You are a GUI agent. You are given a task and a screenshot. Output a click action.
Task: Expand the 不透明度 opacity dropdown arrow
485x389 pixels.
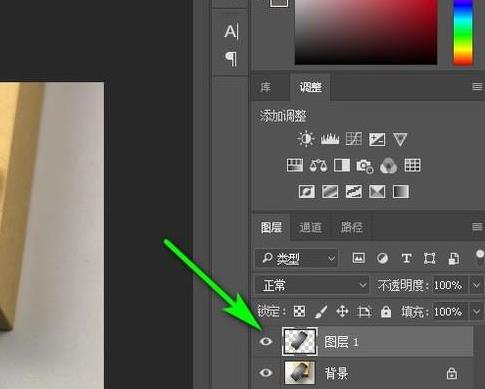point(476,285)
